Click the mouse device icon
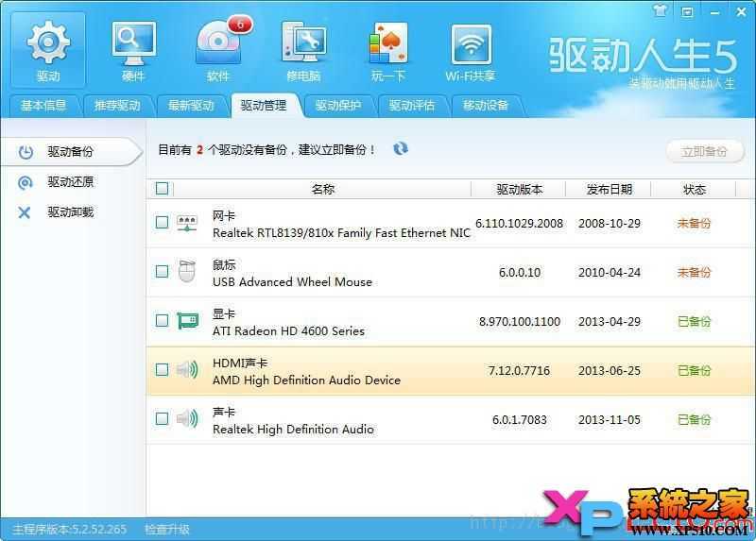The image size is (756, 541). coord(187,271)
